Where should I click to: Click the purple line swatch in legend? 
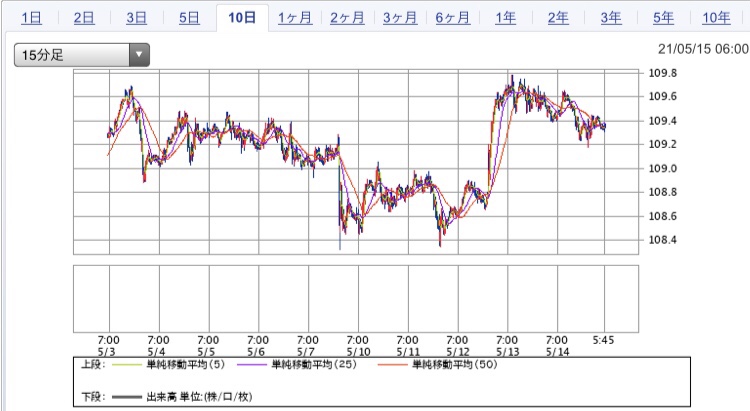[251, 366]
